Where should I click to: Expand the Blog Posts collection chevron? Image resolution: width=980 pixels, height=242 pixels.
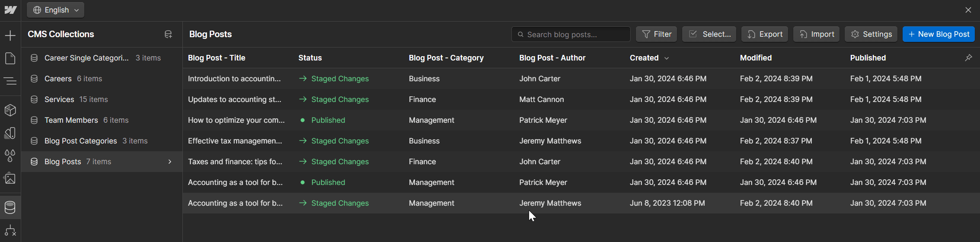point(170,162)
